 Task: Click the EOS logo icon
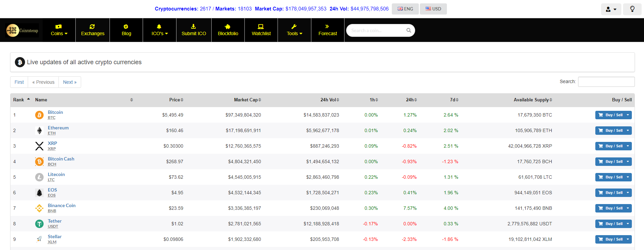[40, 193]
